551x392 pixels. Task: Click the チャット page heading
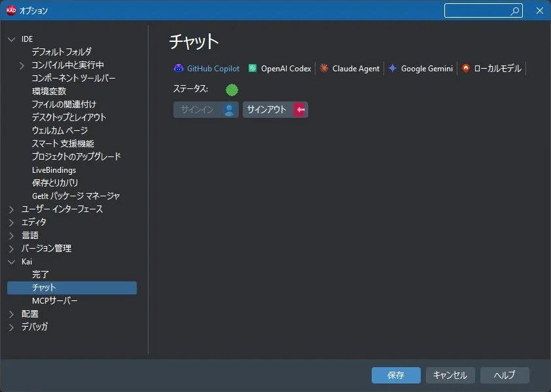[x=194, y=41]
